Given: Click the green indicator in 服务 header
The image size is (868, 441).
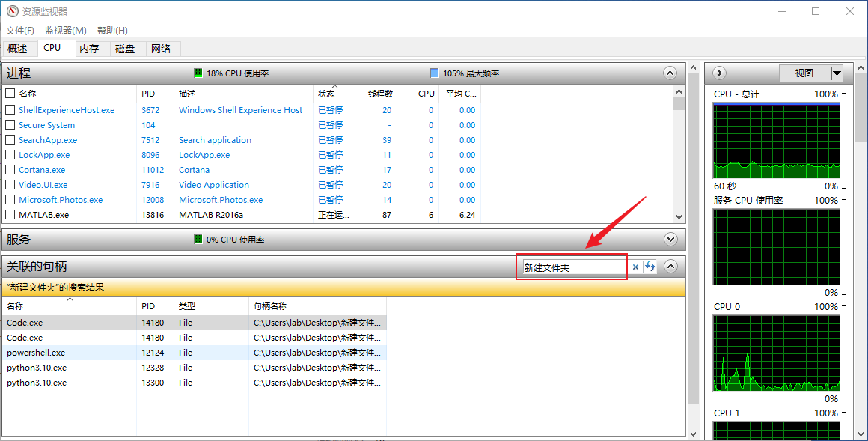Looking at the screenshot, I should 198,240.
